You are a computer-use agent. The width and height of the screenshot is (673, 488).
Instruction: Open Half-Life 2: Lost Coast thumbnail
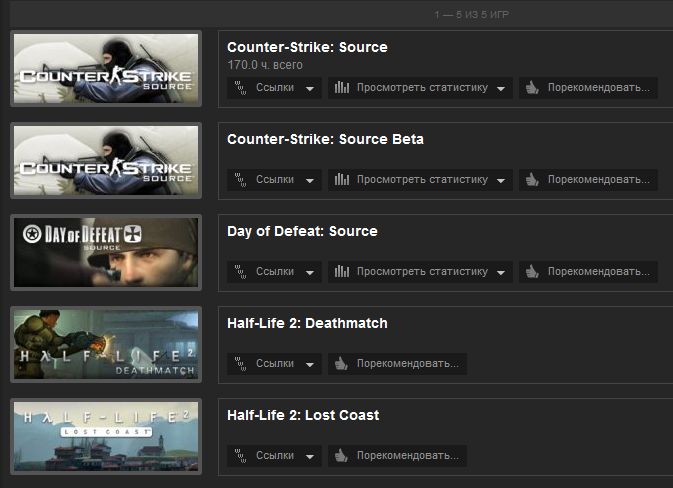pos(106,436)
